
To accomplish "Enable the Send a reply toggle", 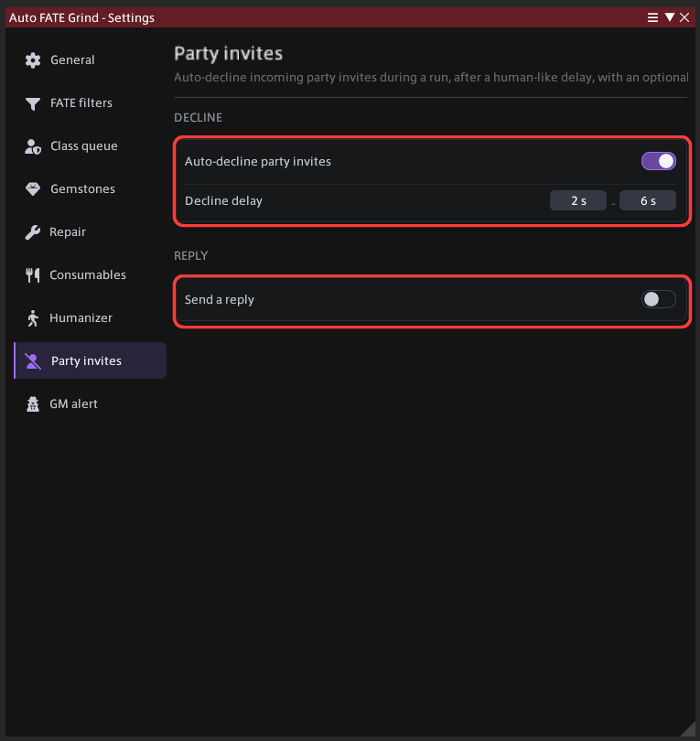I will 659,299.
